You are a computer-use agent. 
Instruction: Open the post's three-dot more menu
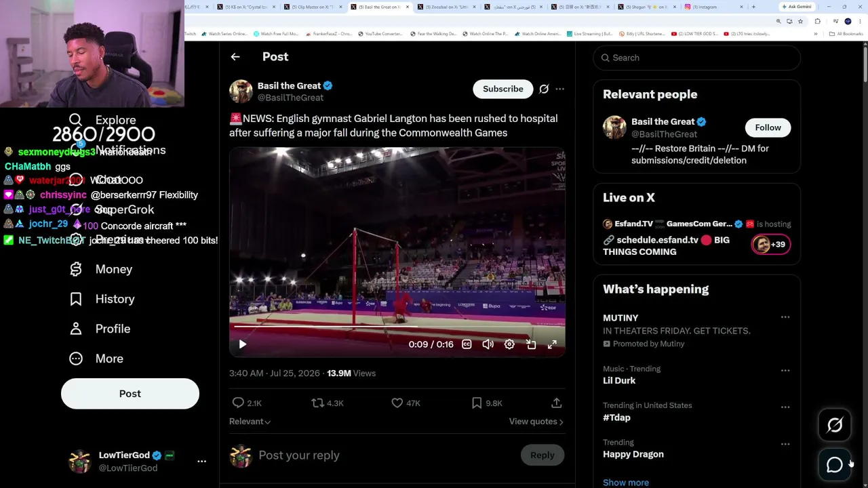[x=559, y=89]
